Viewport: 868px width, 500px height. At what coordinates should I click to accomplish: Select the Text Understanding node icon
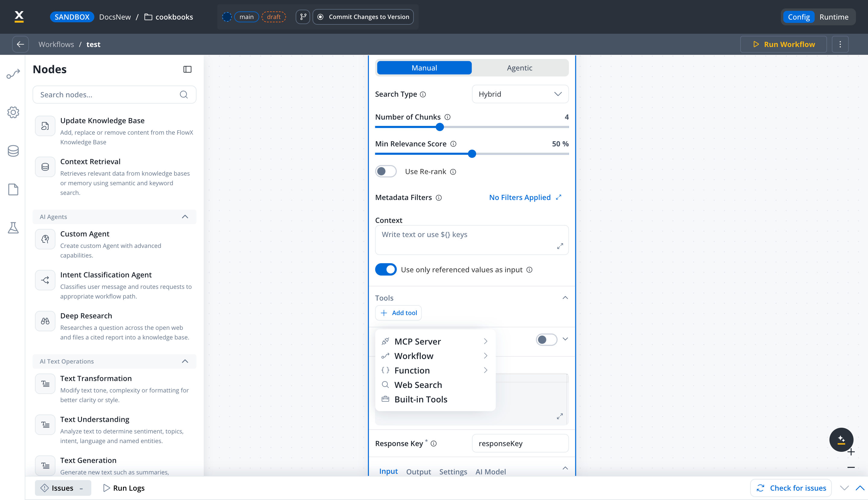tap(45, 425)
